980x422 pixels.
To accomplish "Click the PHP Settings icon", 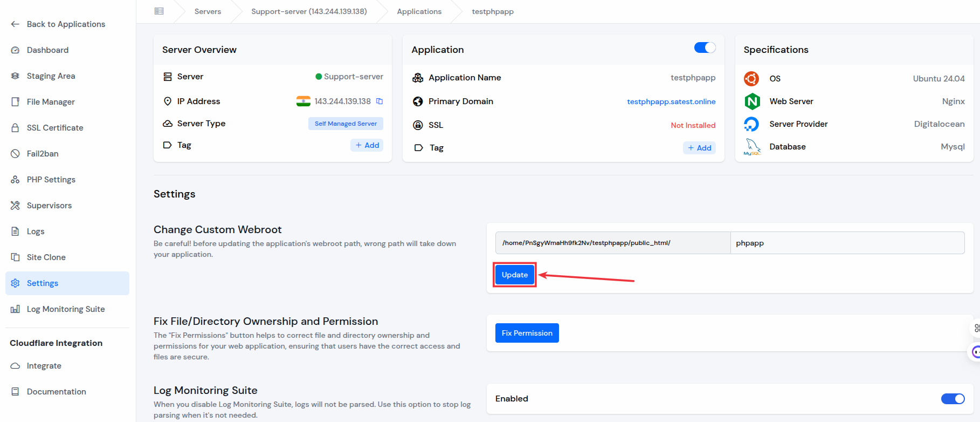I will 15,180.
